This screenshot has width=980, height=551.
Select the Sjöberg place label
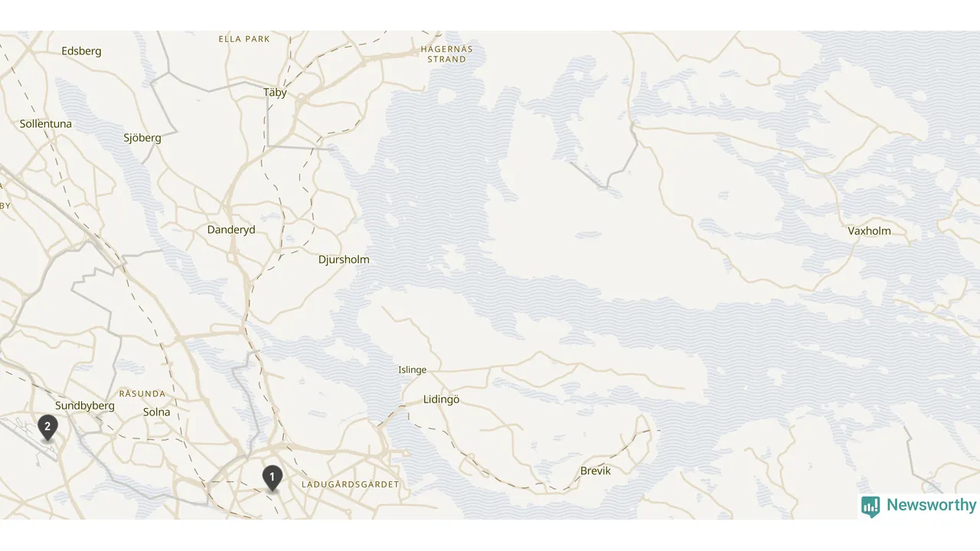point(142,138)
